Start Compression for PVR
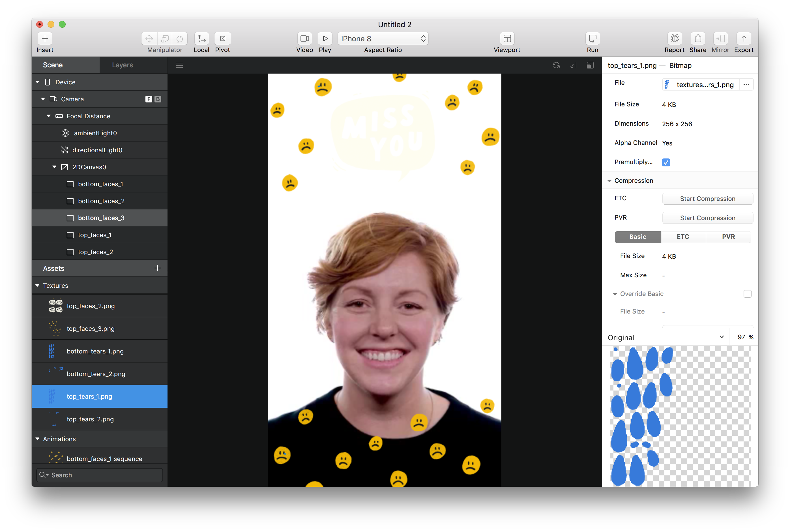The height and width of the screenshot is (532, 790). (x=707, y=218)
